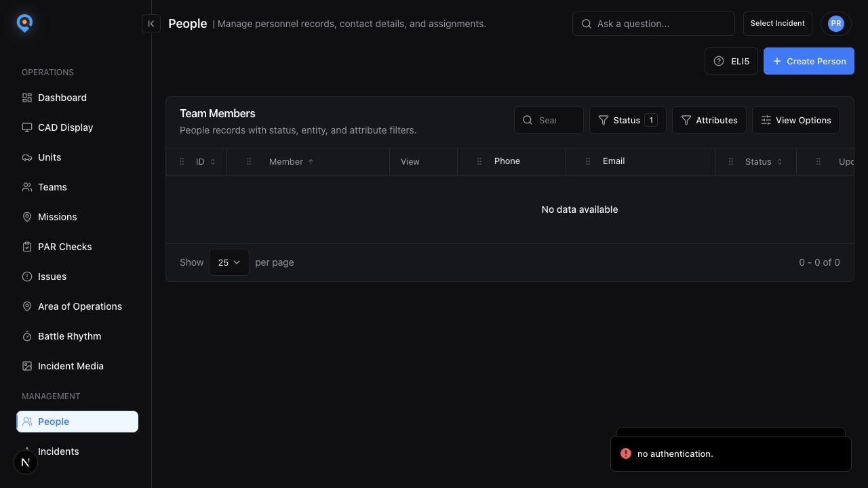Screen dimensions: 868x488
Task: Go to CAD Display page
Action: (77, 127)
